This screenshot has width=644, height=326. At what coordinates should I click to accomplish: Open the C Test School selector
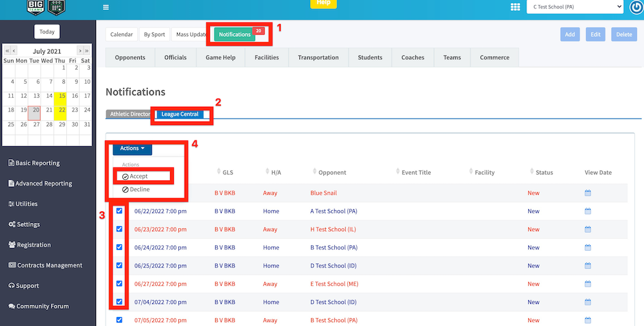pos(574,7)
